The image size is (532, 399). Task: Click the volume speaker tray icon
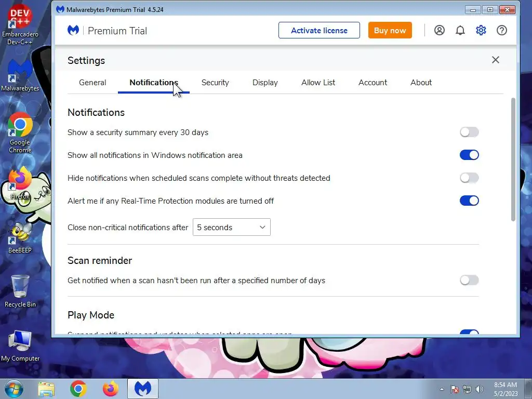pos(480,389)
